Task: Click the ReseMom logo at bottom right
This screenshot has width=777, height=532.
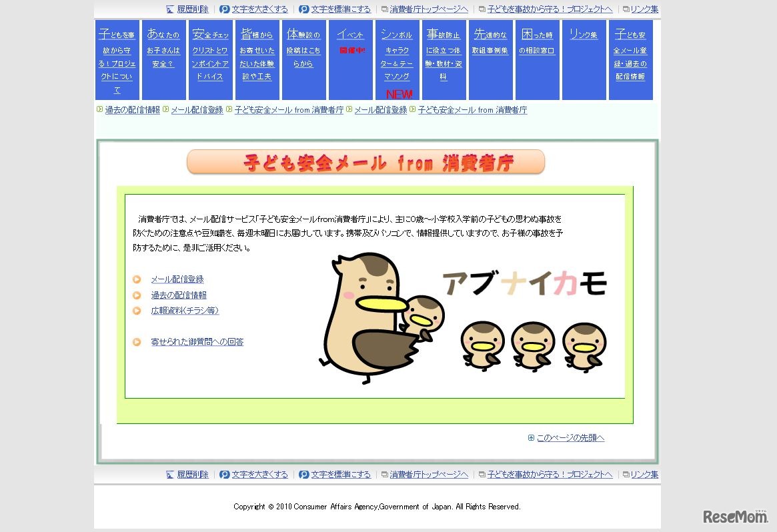Action: pos(734,515)
